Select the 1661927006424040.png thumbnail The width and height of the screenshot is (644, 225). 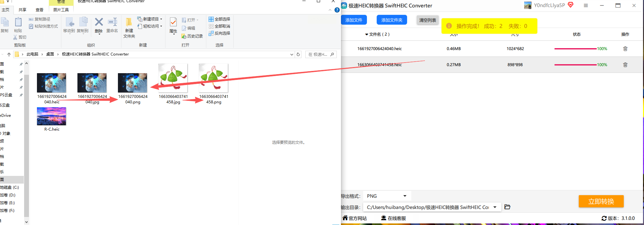133,83
